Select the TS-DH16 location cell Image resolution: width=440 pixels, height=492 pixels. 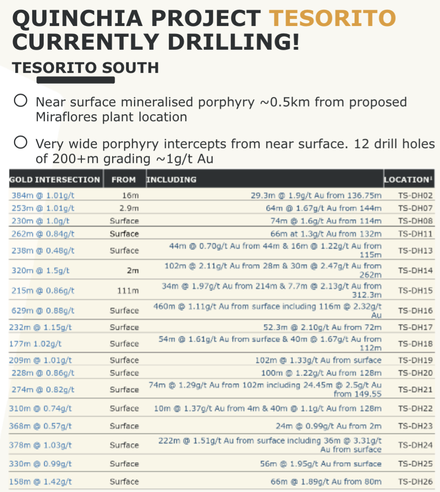tap(415, 310)
